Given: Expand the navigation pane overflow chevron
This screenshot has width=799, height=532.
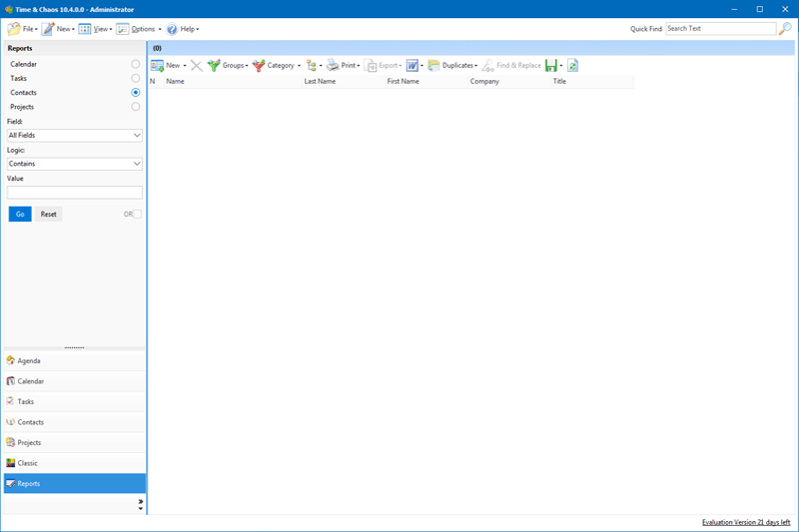Looking at the screenshot, I should [x=140, y=504].
